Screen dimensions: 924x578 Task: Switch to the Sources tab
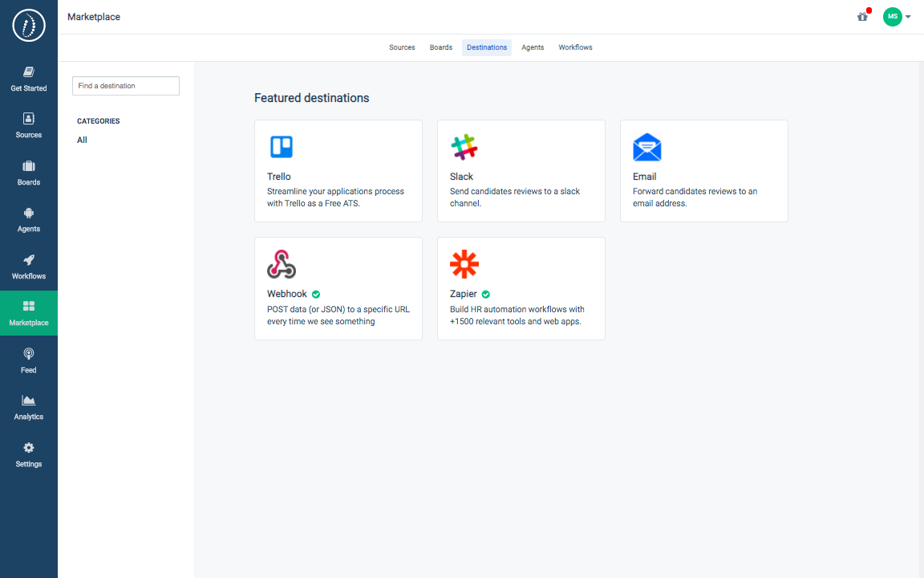tap(402, 47)
